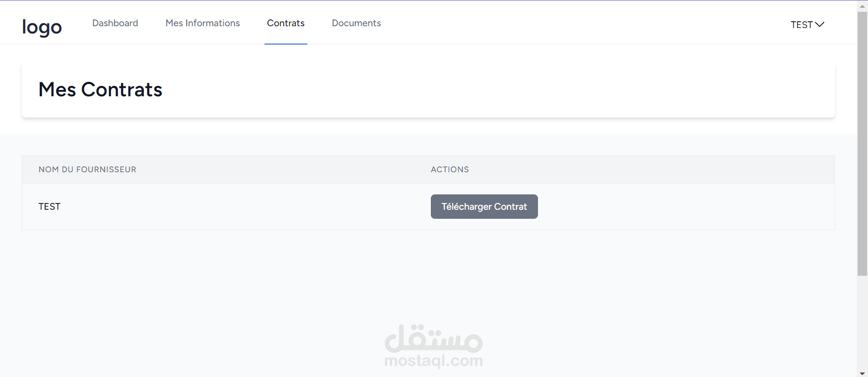
Task: Click the NOM DU FOURNISSEUR column header
Action: (x=87, y=170)
